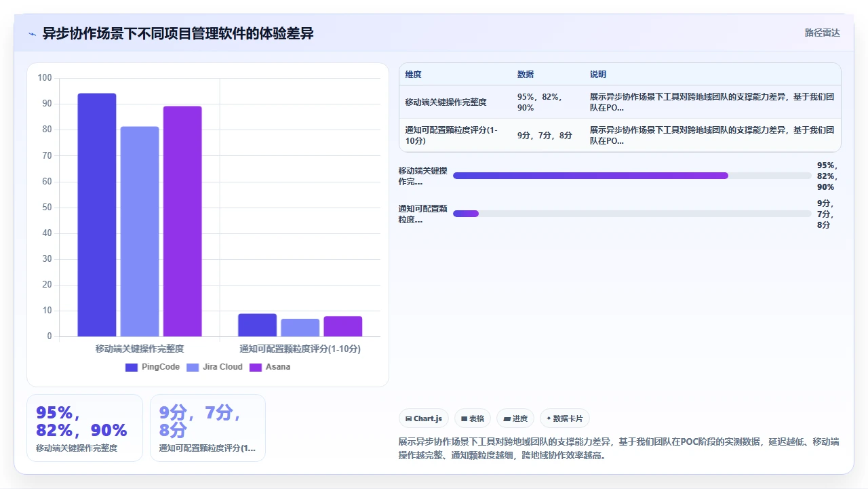Click the page title 异步协作场景下不同项目管理软件的体验差异

click(178, 33)
